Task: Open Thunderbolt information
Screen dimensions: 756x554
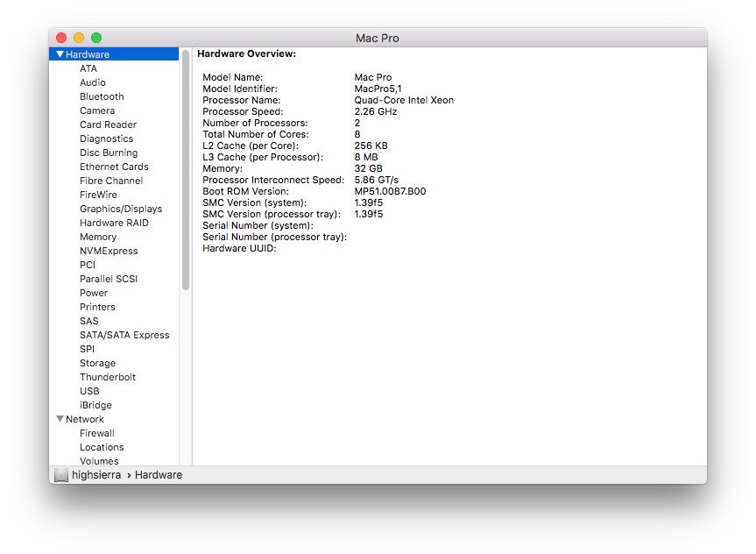Action: pos(108,376)
